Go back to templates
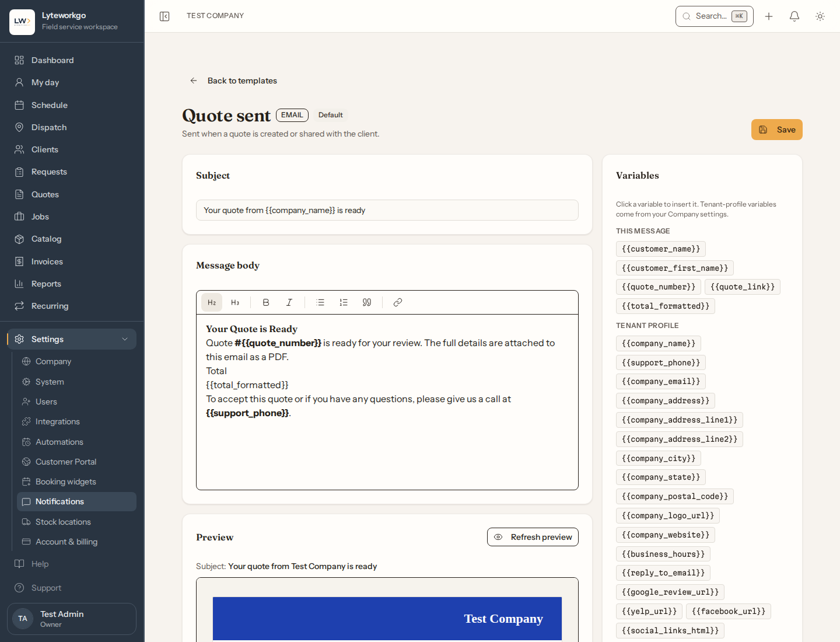 (x=233, y=81)
